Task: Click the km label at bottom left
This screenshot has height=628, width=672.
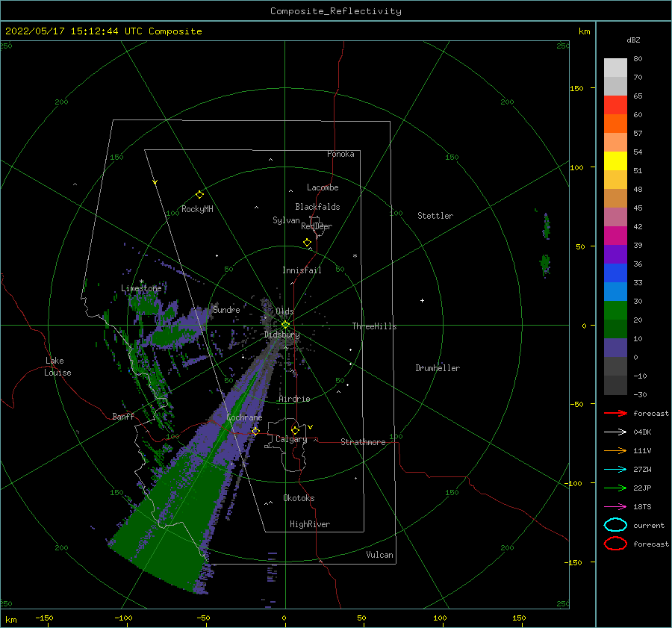Action: (11, 620)
